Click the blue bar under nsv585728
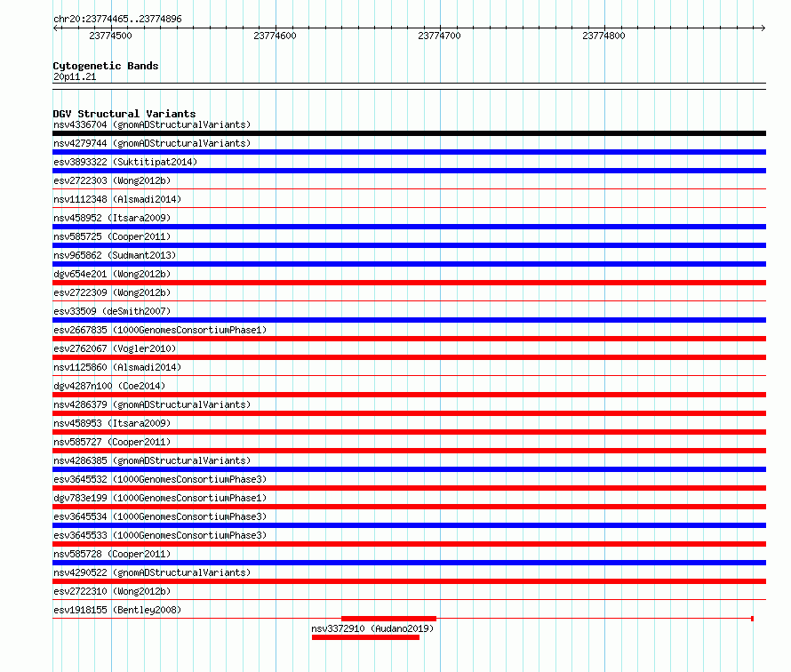This screenshot has width=791, height=672. click(x=409, y=563)
